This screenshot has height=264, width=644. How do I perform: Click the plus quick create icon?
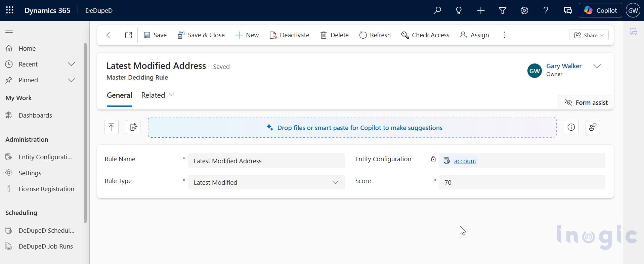click(481, 10)
